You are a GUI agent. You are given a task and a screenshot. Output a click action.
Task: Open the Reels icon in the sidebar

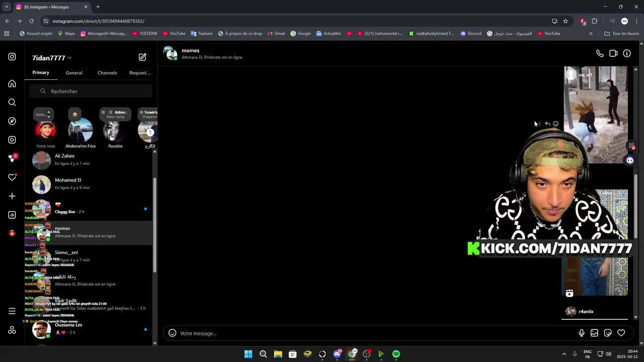[x=12, y=140]
